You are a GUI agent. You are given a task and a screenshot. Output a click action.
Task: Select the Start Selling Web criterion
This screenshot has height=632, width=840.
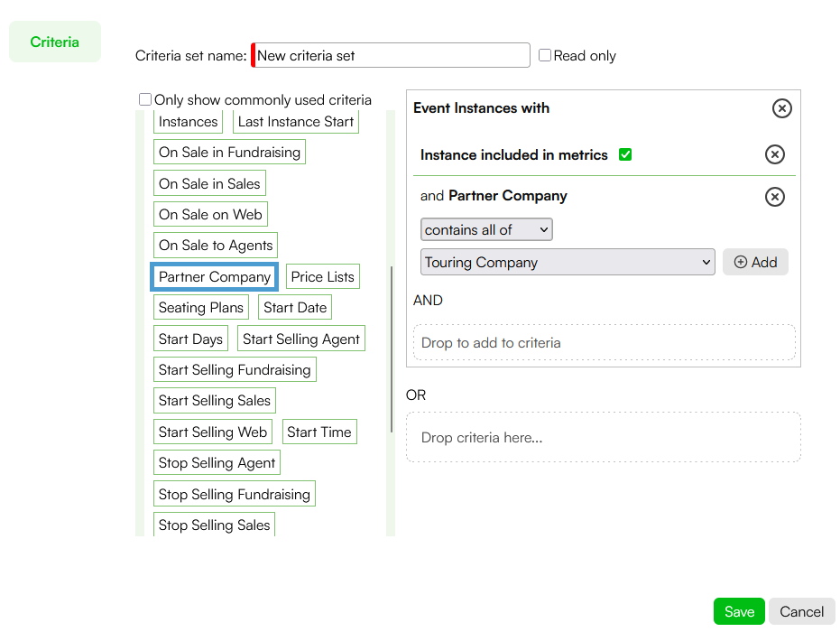(x=213, y=432)
